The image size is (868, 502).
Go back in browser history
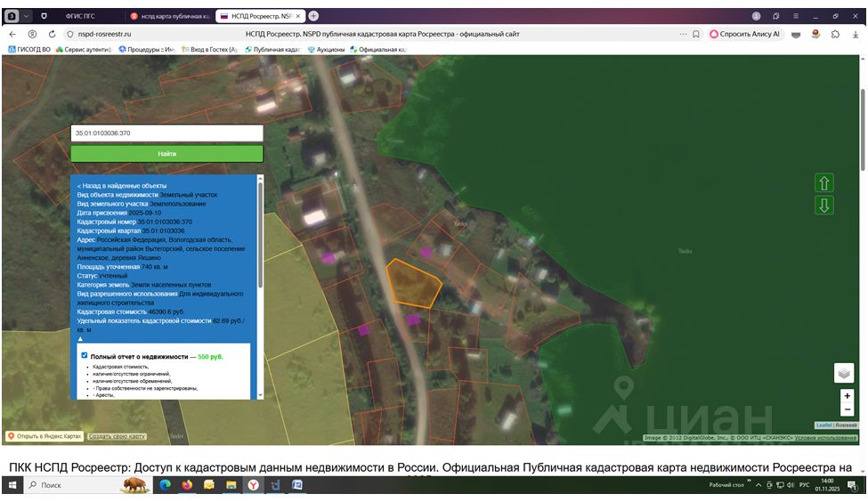(12, 35)
